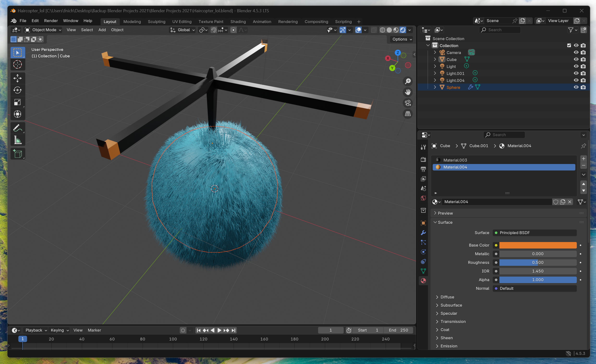Viewport: 596px width, 364px height.
Task: Open the Modifiers properties tab
Action: click(423, 233)
